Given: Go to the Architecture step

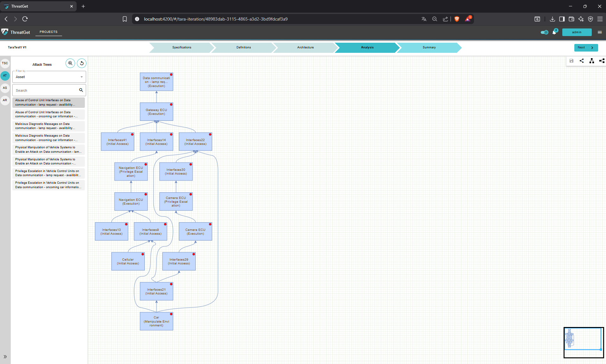Looking at the screenshot, I should (305, 47).
